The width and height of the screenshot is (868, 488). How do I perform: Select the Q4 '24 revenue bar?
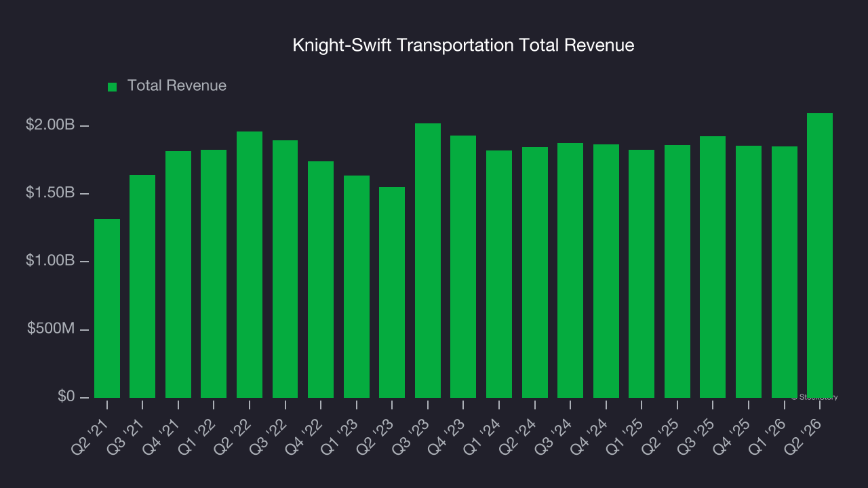click(606, 271)
